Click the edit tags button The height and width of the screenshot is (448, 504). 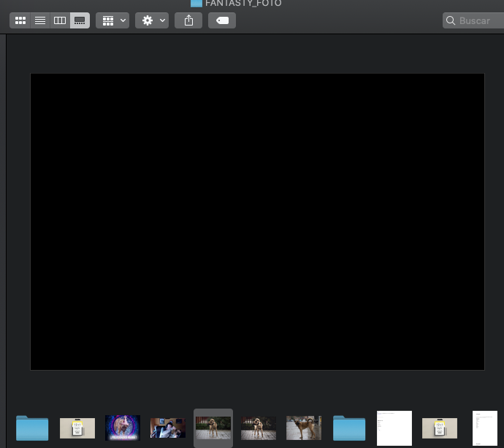point(222,20)
